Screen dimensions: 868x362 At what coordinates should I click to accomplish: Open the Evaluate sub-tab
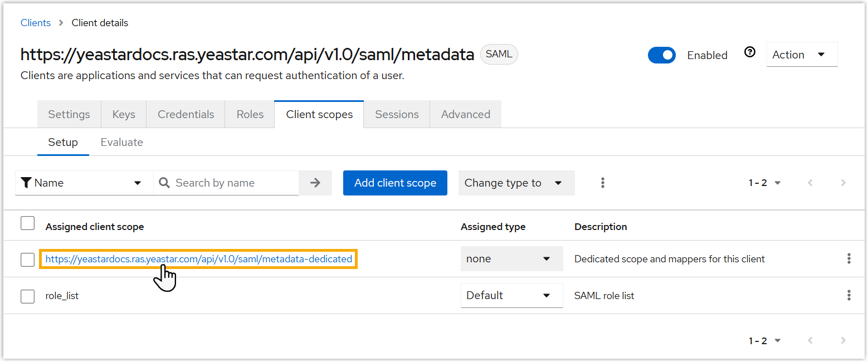tap(121, 142)
